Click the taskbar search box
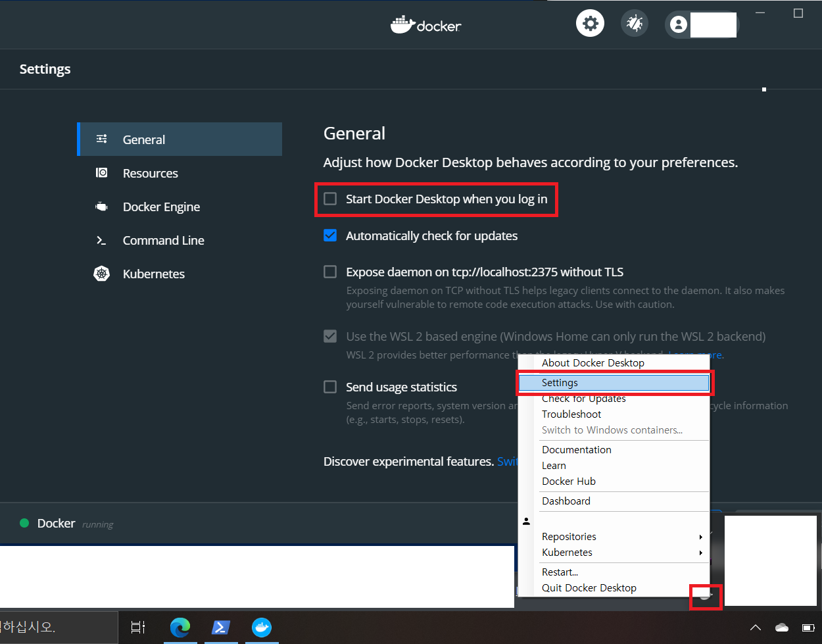 point(59,628)
